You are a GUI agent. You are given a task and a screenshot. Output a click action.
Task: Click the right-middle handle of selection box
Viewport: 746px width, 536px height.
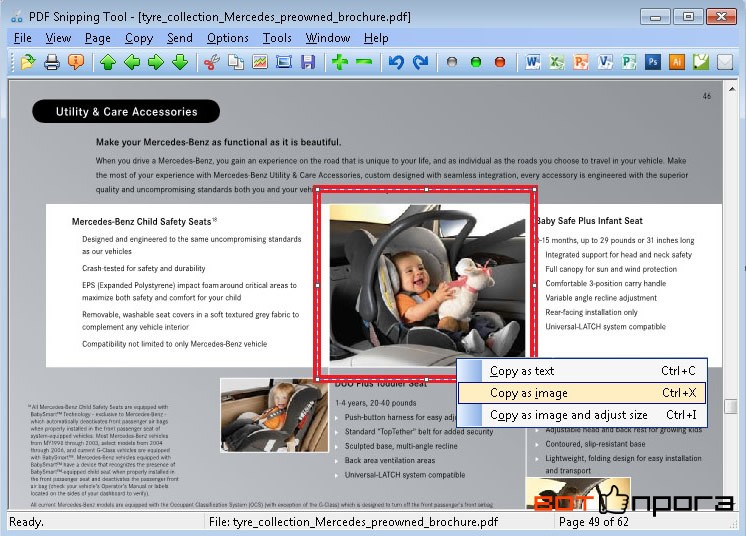point(535,285)
